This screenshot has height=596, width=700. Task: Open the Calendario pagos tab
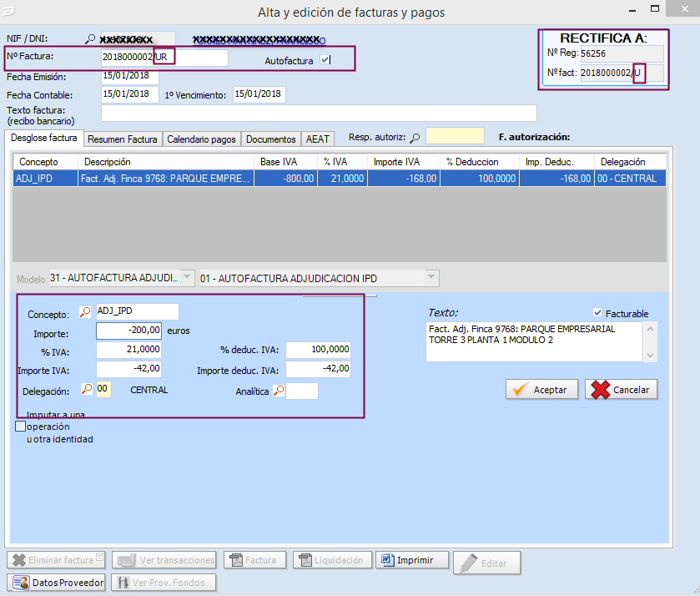(x=201, y=139)
